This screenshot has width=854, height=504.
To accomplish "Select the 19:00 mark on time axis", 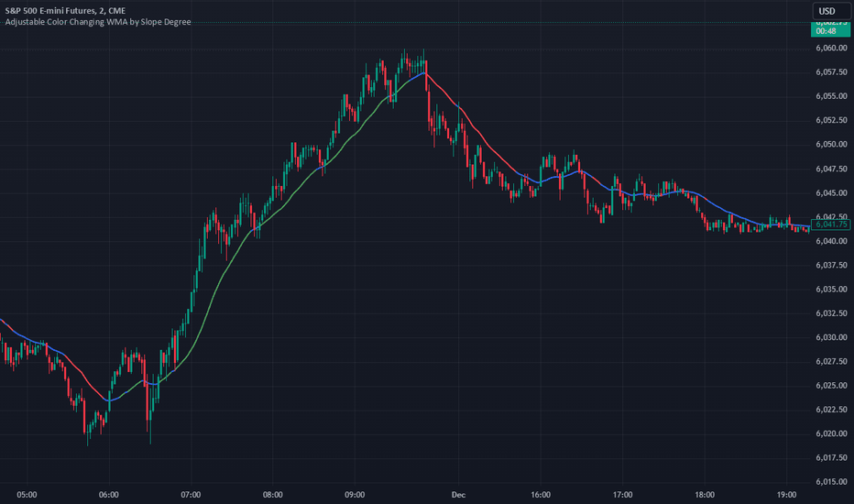I will [786, 495].
